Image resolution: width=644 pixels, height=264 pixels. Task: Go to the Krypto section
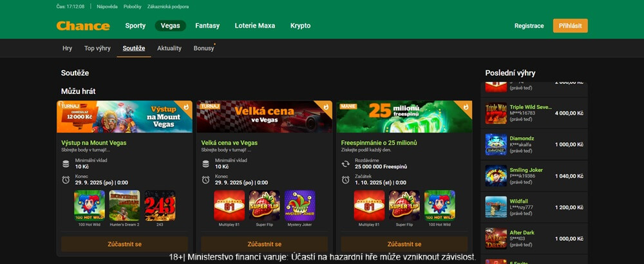pyautogui.click(x=300, y=26)
